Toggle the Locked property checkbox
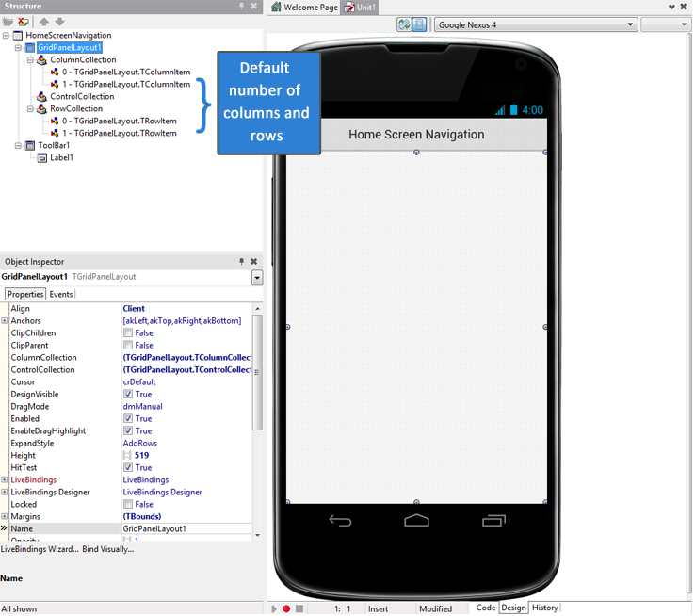This screenshot has height=616, width=695. [x=128, y=504]
